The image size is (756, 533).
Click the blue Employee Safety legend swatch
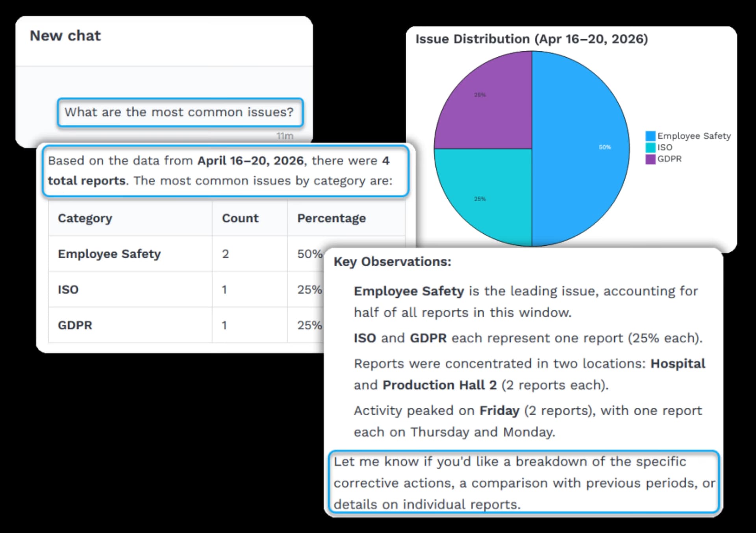(650, 136)
